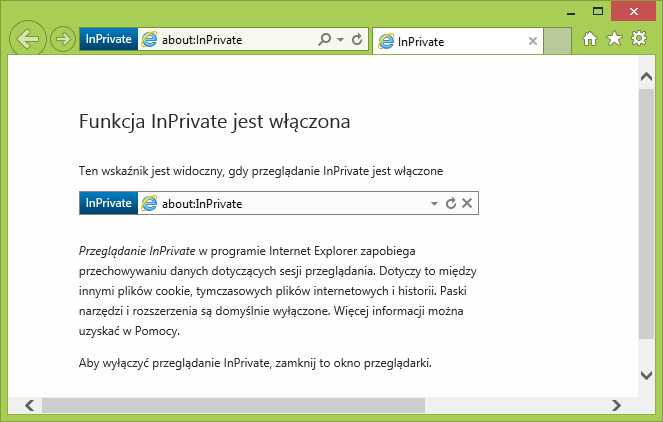Image resolution: width=663 pixels, height=422 pixels.
Task: Click the sentence starting 'Ten wskaźnik jest widoczny'
Action: (x=261, y=171)
